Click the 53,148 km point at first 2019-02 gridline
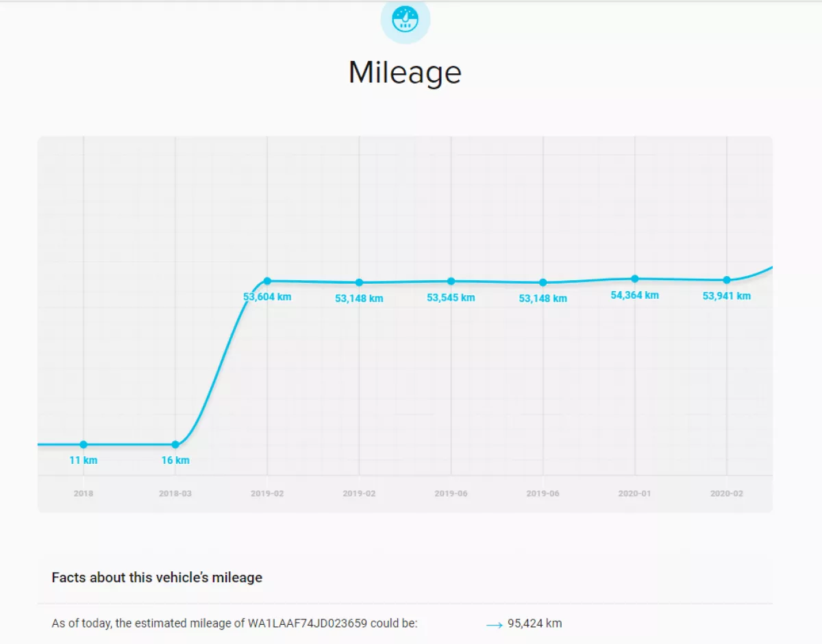The height and width of the screenshot is (644, 822). (359, 282)
